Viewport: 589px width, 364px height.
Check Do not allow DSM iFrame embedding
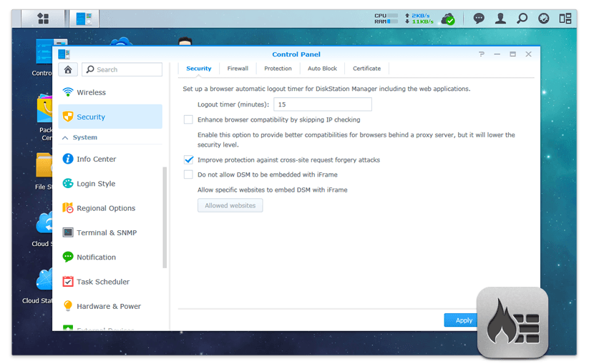coord(188,174)
